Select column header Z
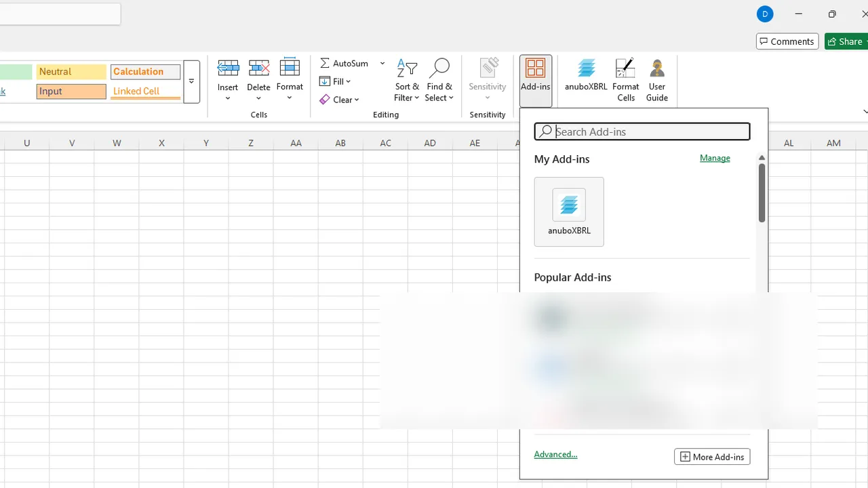868x488 pixels. [251, 143]
